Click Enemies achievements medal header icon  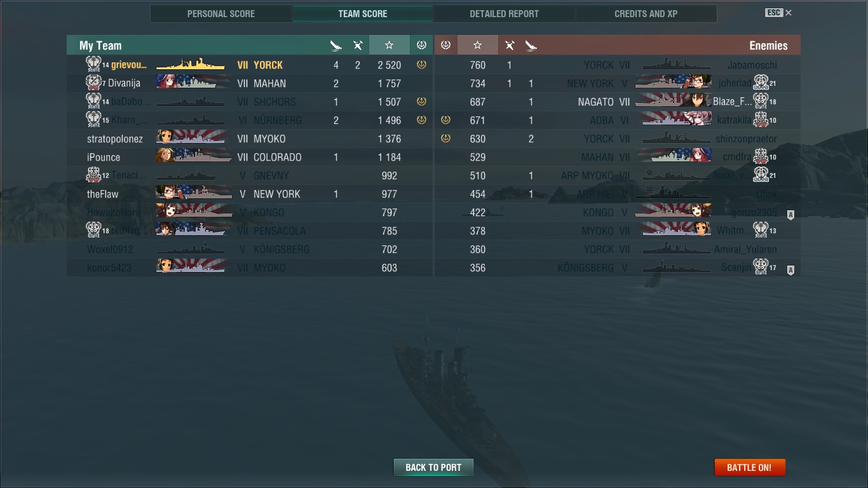(445, 45)
